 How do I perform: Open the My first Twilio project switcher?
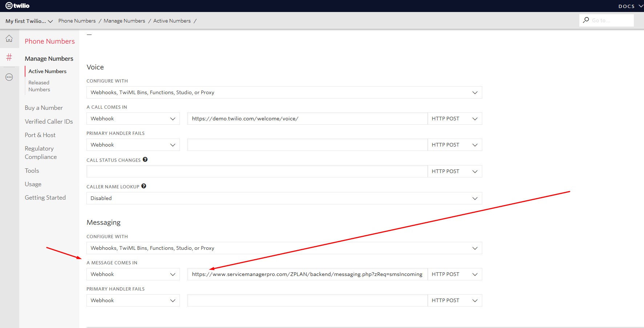(29, 21)
